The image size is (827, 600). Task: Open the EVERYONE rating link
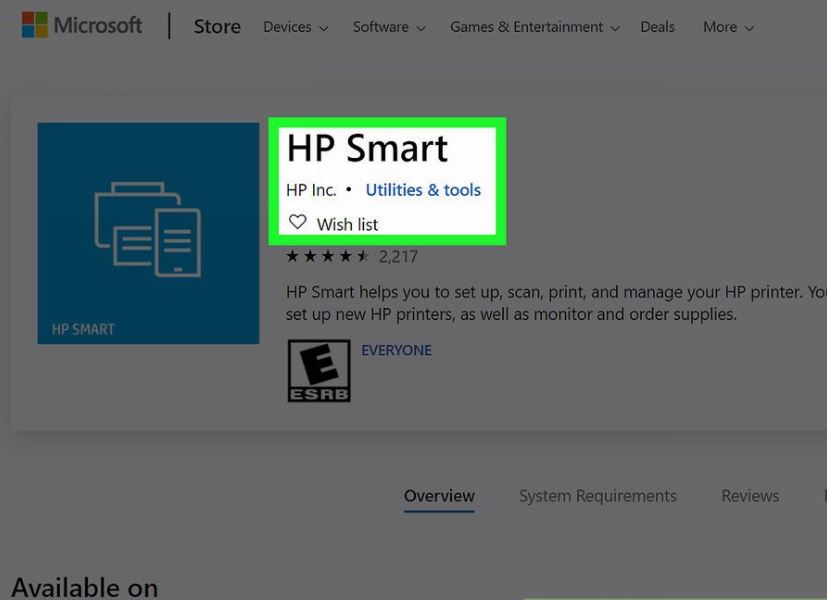(397, 350)
